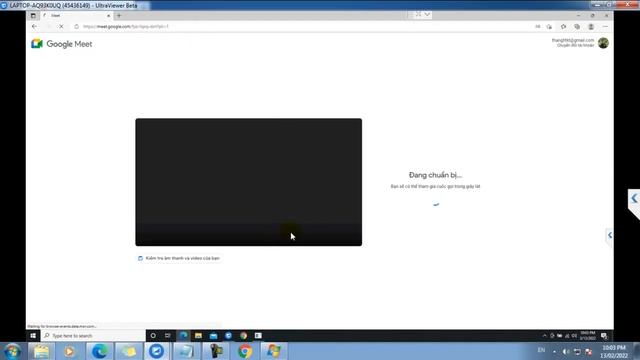Click the remote "Type here to search" box
The height and width of the screenshot is (360, 640).
93,336
